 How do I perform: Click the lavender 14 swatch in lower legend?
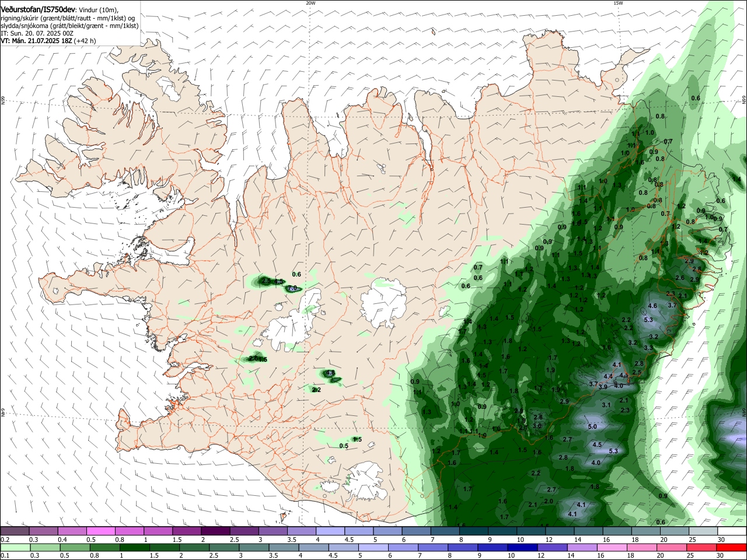click(582, 547)
